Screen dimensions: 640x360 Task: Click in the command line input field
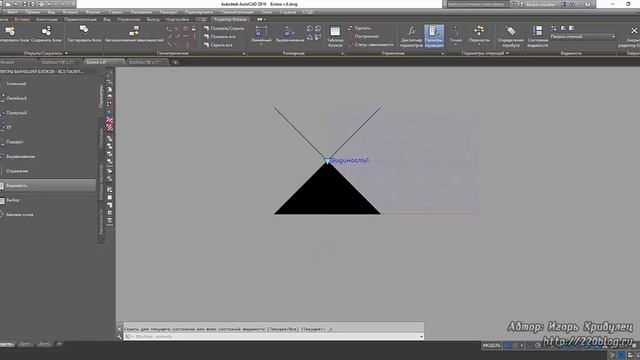click(x=273, y=337)
